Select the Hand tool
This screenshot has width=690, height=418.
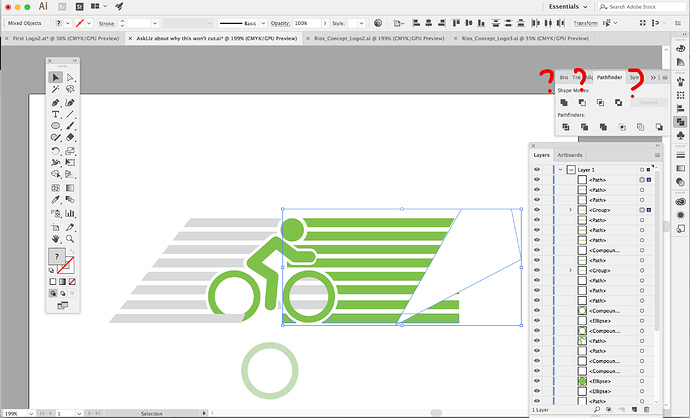coord(55,239)
